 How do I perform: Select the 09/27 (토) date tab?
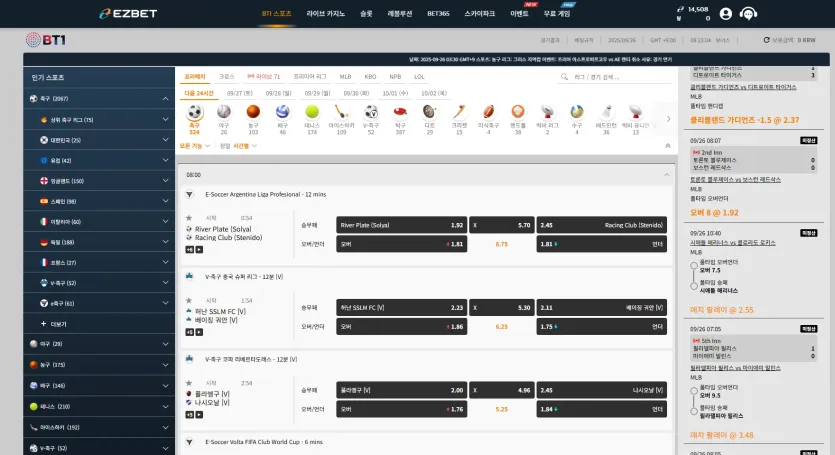[240, 93]
